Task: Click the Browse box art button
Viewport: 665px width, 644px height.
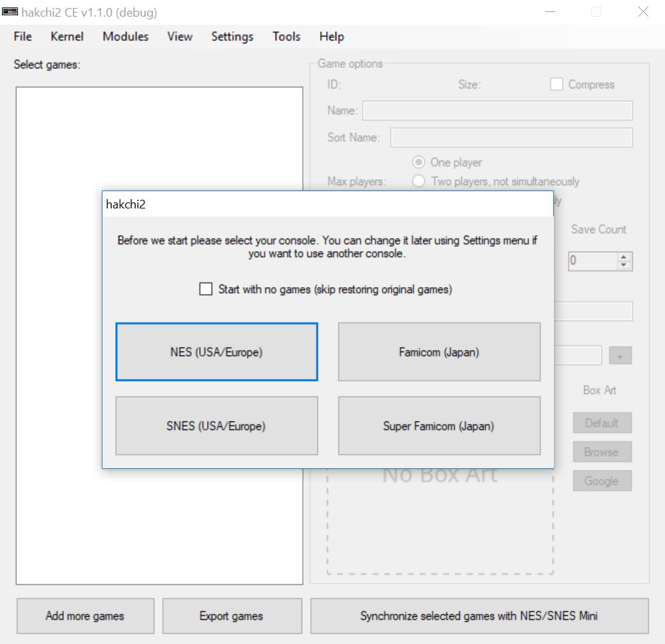Action: coord(602,452)
